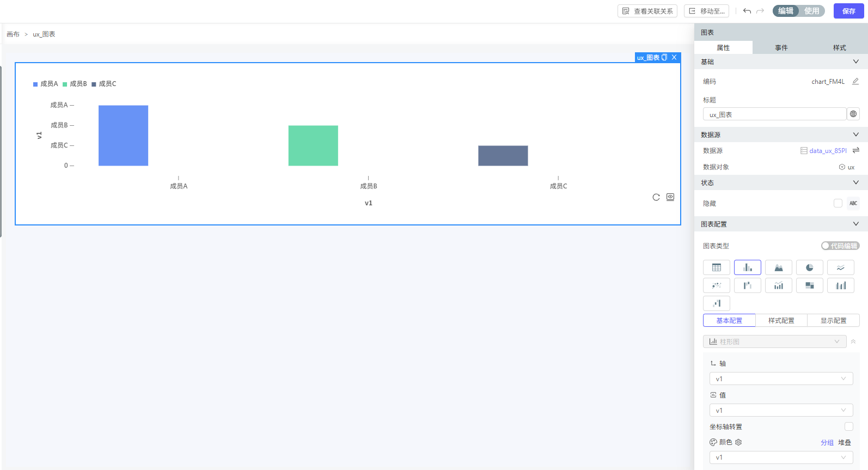Viewport: 868px width, 470px height.
Task: Open the 值 dropdown showing v1
Action: (780, 411)
